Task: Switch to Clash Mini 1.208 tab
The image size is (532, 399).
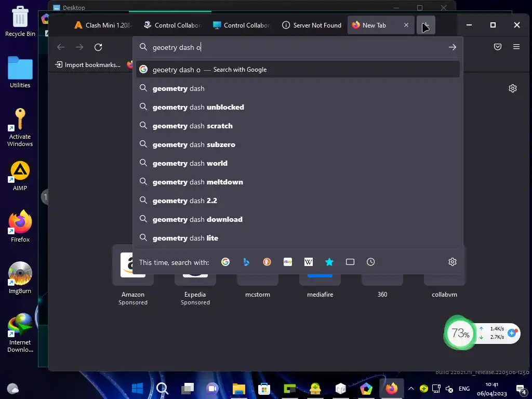Action: pyautogui.click(x=103, y=25)
